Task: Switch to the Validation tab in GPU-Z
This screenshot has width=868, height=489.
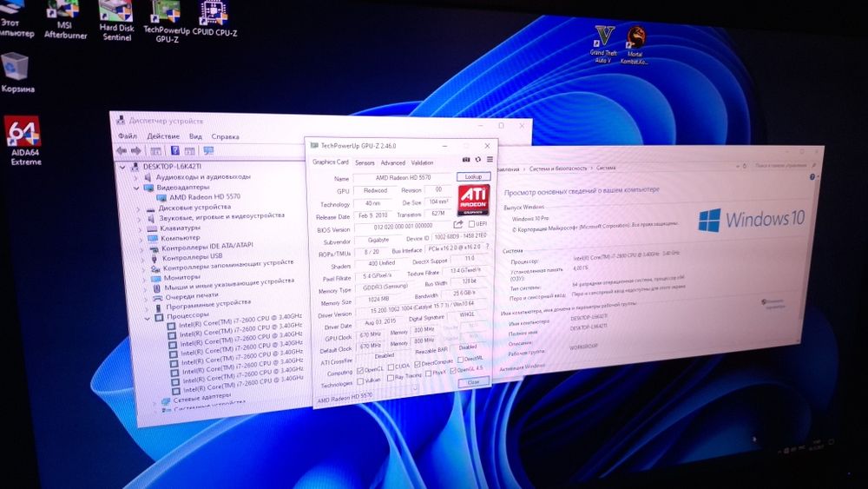Action: pyautogui.click(x=422, y=162)
